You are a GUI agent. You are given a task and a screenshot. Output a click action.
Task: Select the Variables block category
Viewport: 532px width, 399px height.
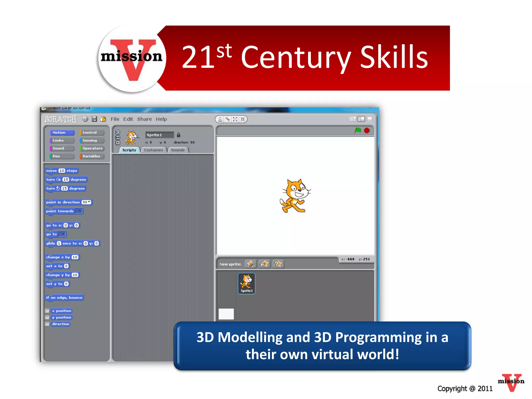click(92, 156)
